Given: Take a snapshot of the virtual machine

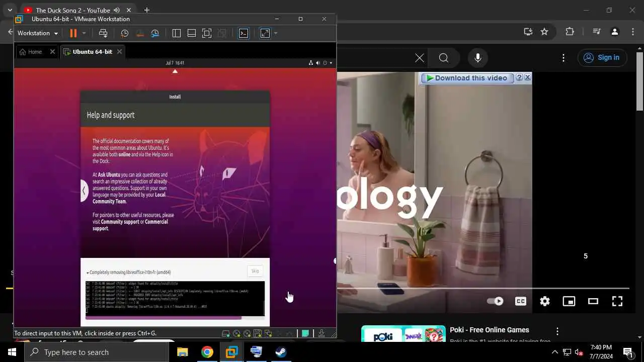Looking at the screenshot, I should tap(125, 33).
